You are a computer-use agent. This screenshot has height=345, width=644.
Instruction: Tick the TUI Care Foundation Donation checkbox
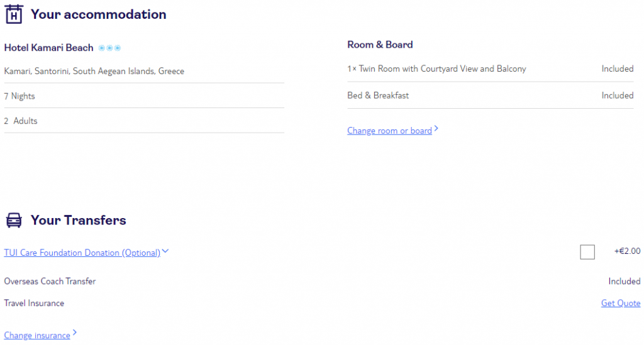587,252
